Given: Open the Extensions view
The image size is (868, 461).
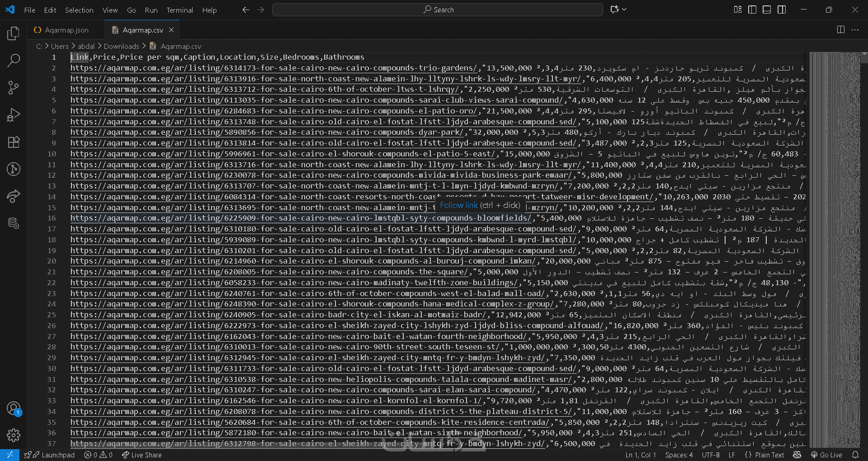Looking at the screenshot, I should [14, 142].
